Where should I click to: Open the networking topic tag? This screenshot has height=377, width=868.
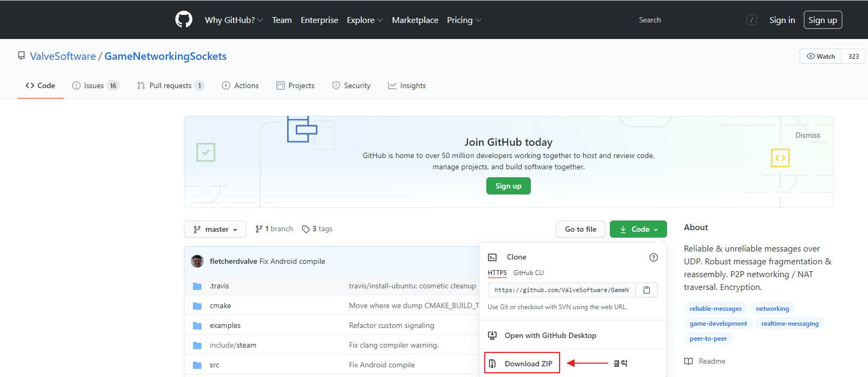coord(772,308)
